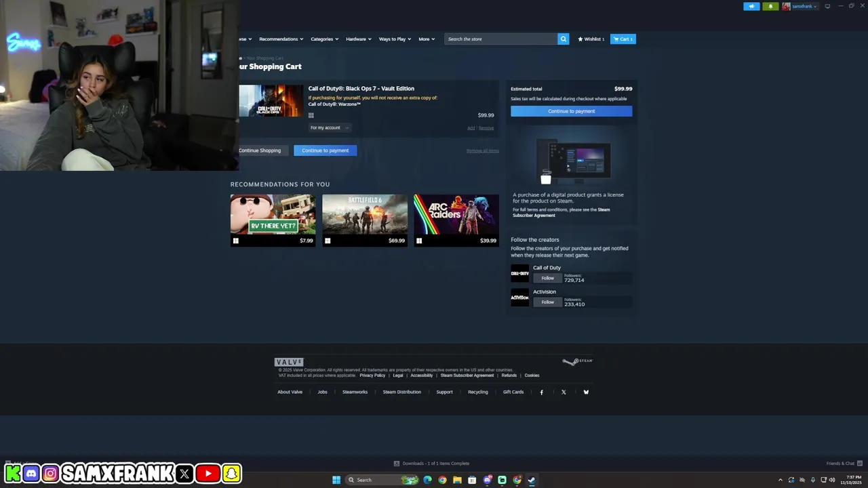
Task: Open the Jobs footer link
Action: click(x=322, y=392)
